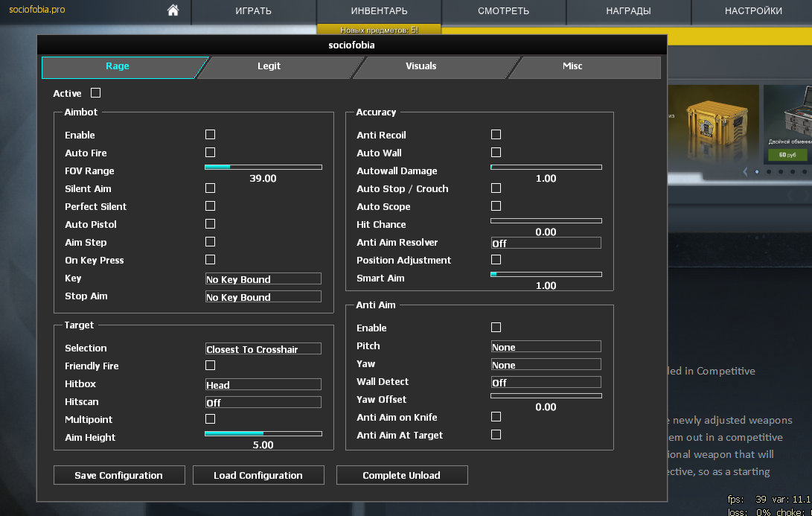Open the Anti Aim Resolver dropdown

click(546, 243)
